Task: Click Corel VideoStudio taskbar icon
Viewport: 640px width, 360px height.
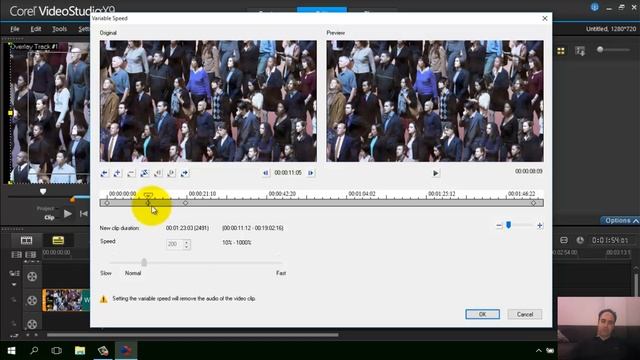Action: click(126, 351)
